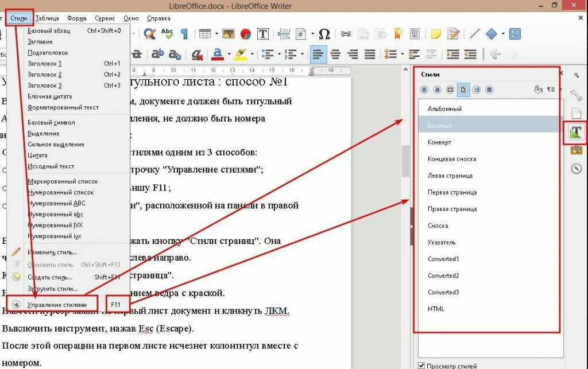588x369 pixels.
Task: Switch to List Styles in Стили panel
Action: point(477,90)
